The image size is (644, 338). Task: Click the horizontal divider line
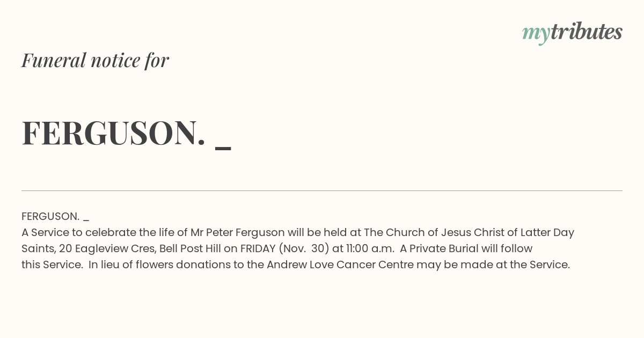(322, 190)
